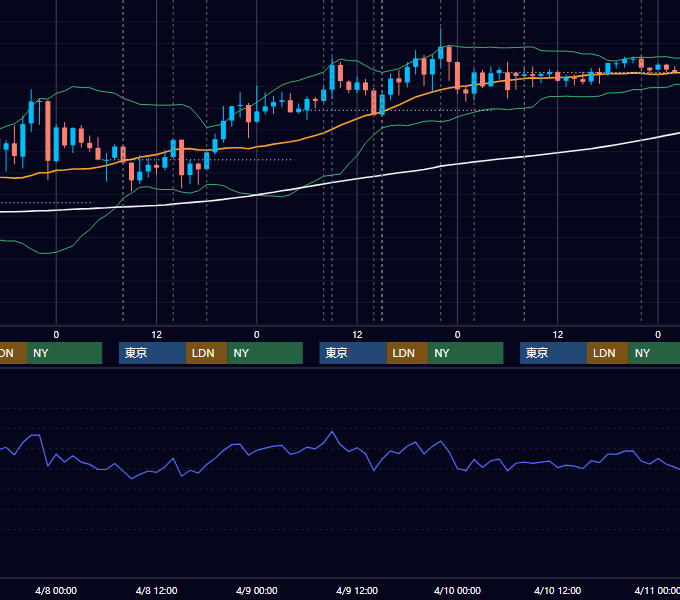Click the 4/10 12:00 date label
The height and width of the screenshot is (600, 680).
pos(557,590)
